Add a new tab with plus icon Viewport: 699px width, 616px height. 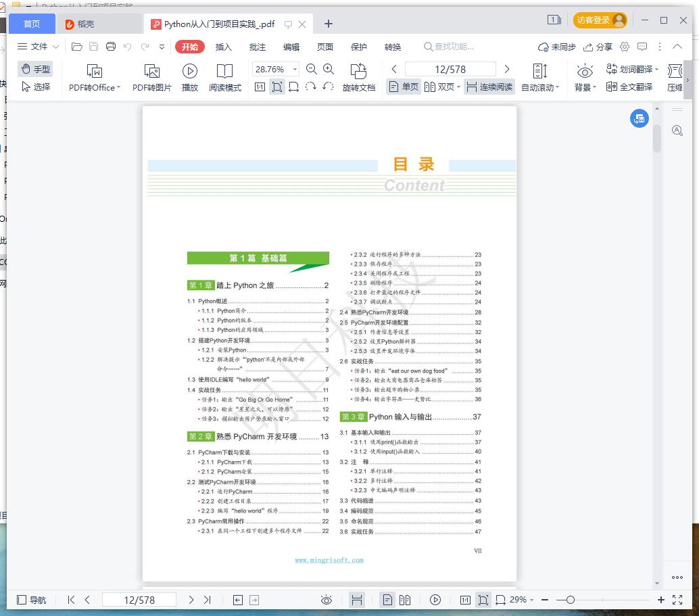[328, 24]
